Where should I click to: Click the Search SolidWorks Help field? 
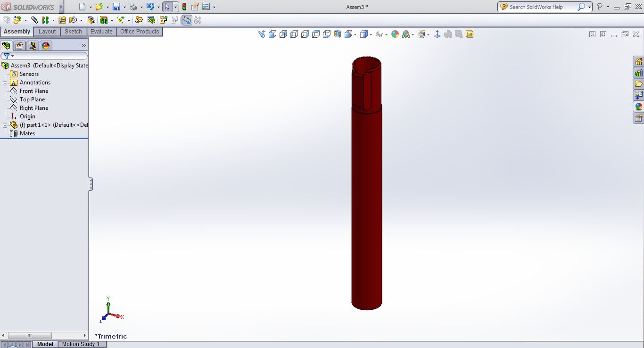pos(542,7)
